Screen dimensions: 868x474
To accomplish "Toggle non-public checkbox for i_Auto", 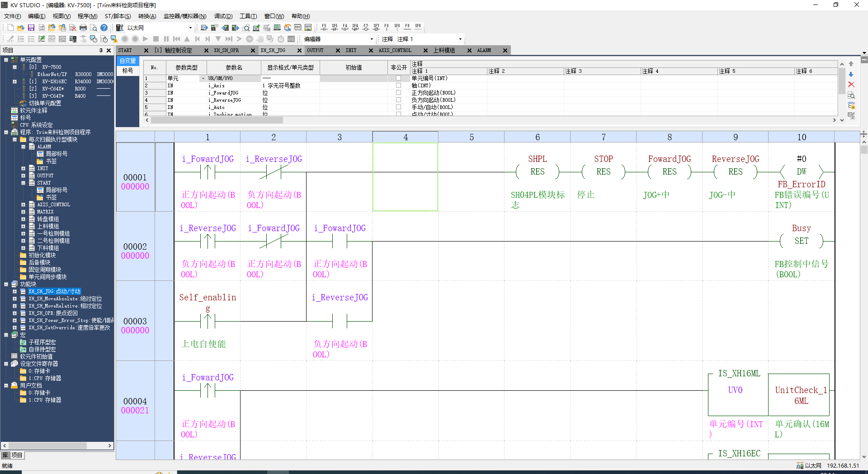I will pyautogui.click(x=398, y=107).
